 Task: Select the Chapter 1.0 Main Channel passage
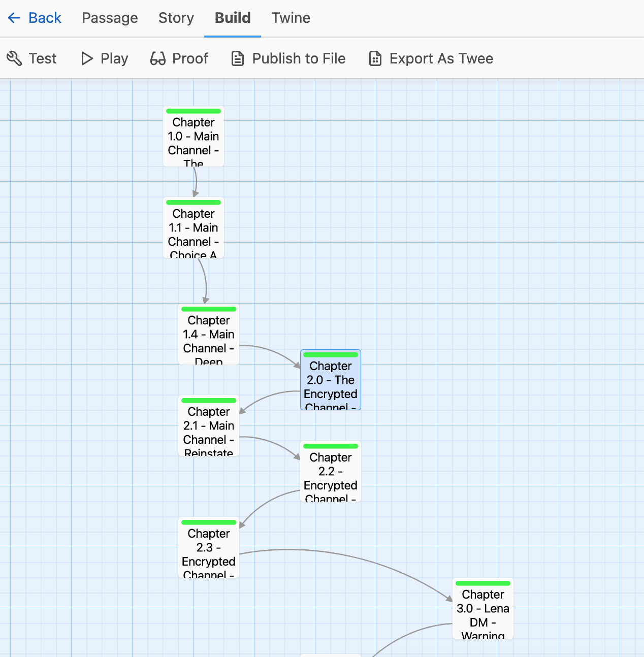click(193, 136)
